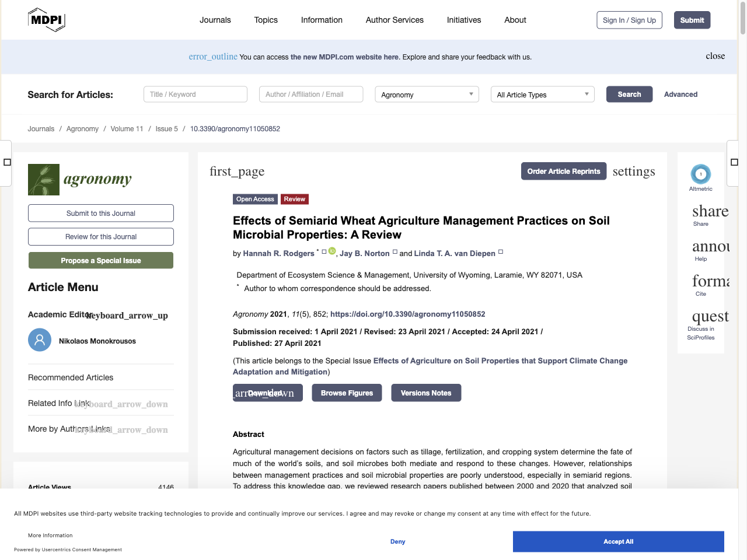Open the Author Services menu
747x560 pixels.
click(x=395, y=20)
